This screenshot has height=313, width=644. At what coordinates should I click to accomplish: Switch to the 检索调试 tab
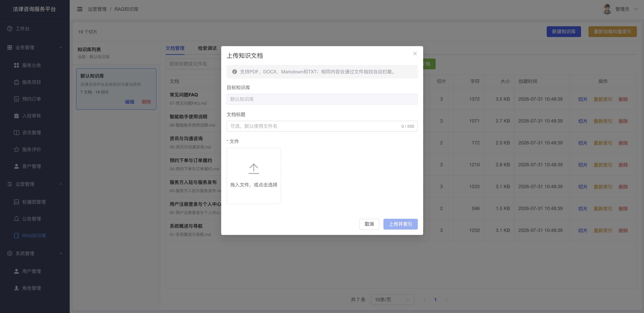pyautogui.click(x=207, y=48)
